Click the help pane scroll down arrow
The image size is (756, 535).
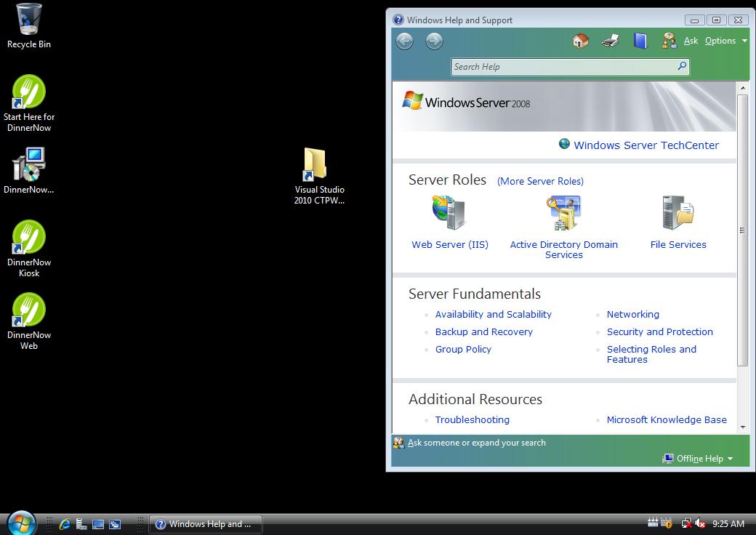[742, 427]
